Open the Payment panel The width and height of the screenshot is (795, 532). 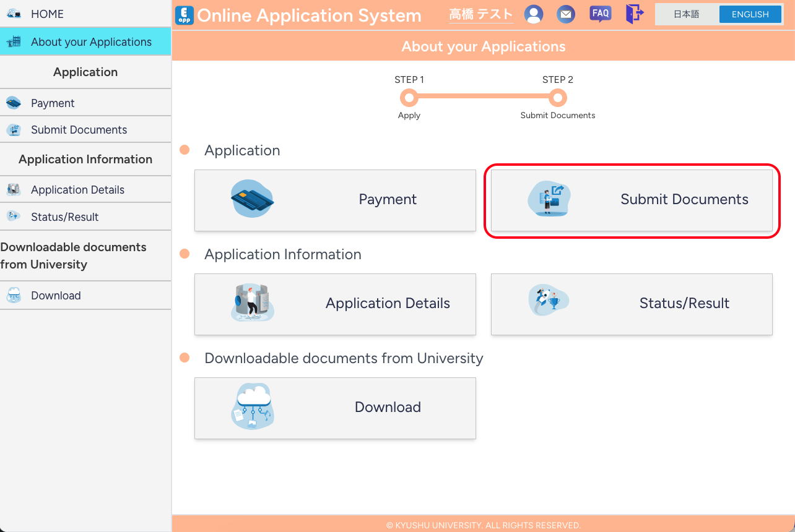point(335,199)
